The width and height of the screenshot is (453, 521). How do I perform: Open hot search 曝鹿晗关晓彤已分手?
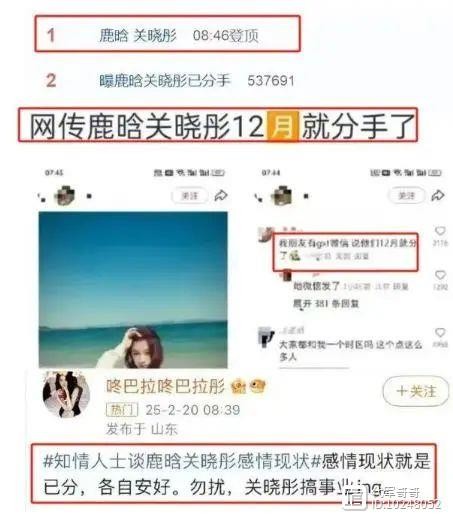[x=165, y=81]
